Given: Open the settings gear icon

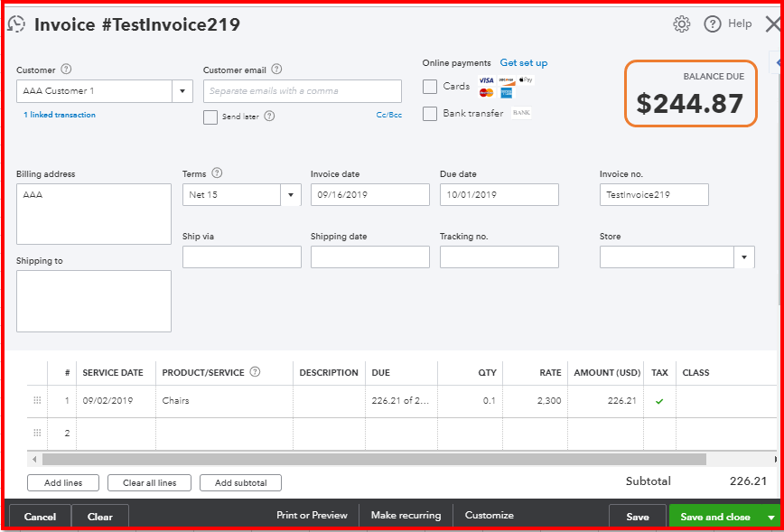Looking at the screenshot, I should (682, 24).
